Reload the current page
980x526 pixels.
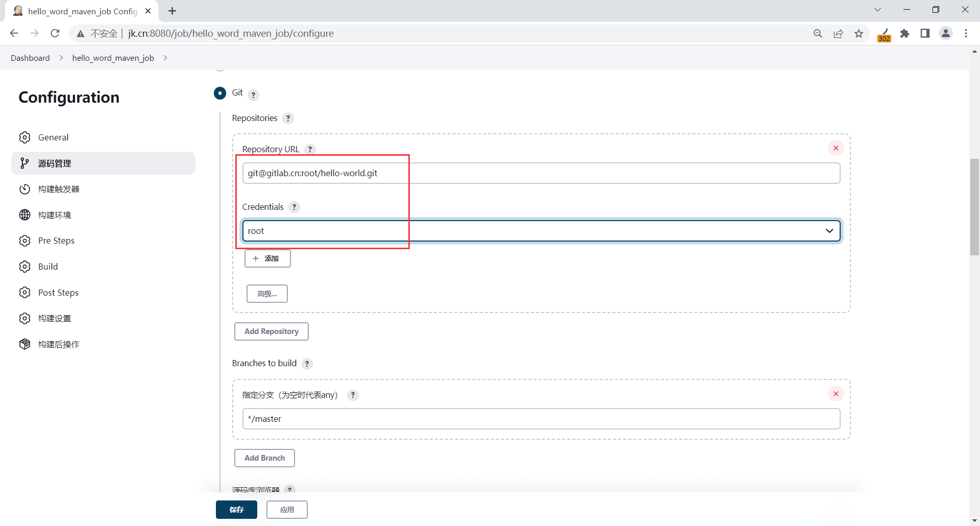coord(55,33)
